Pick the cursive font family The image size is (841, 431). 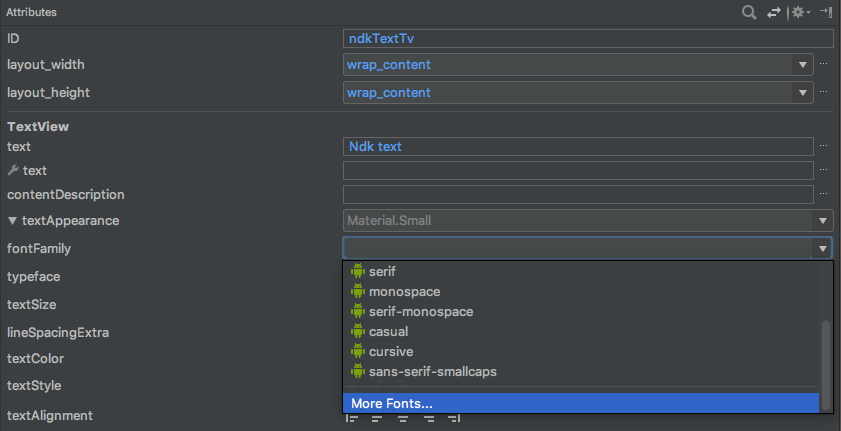391,352
